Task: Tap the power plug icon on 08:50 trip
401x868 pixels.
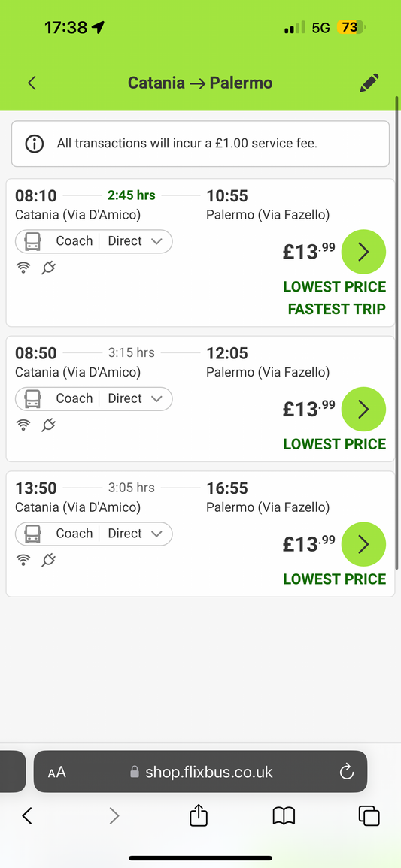Action: (x=49, y=425)
